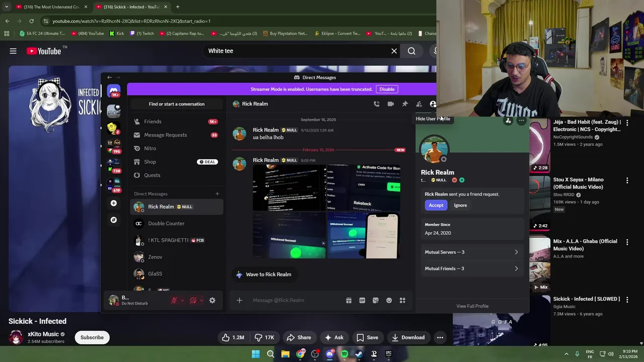Open server with 195 unread badge
This screenshot has height=362, width=644.
click(114, 147)
